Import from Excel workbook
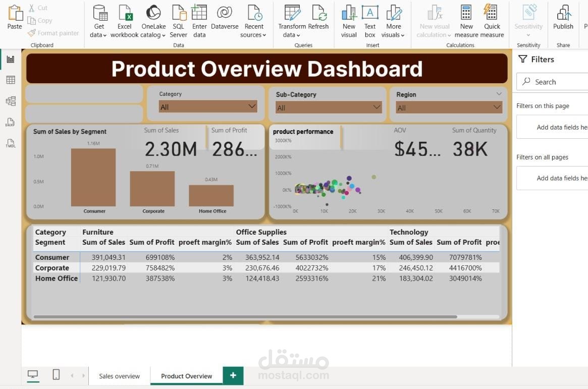This screenshot has height=389, width=588. [x=125, y=22]
